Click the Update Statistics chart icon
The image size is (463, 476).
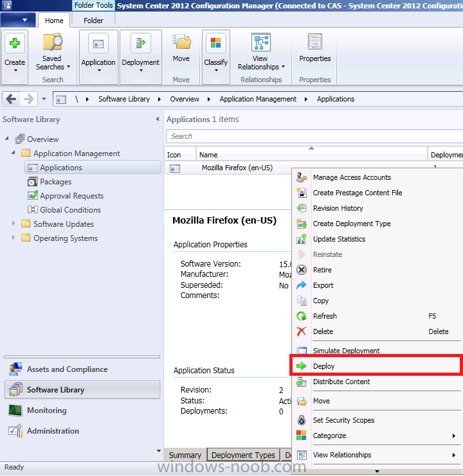click(x=302, y=239)
